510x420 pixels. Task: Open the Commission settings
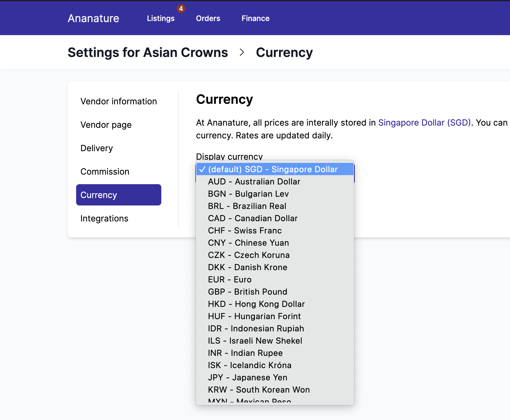[x=105, y=171]
